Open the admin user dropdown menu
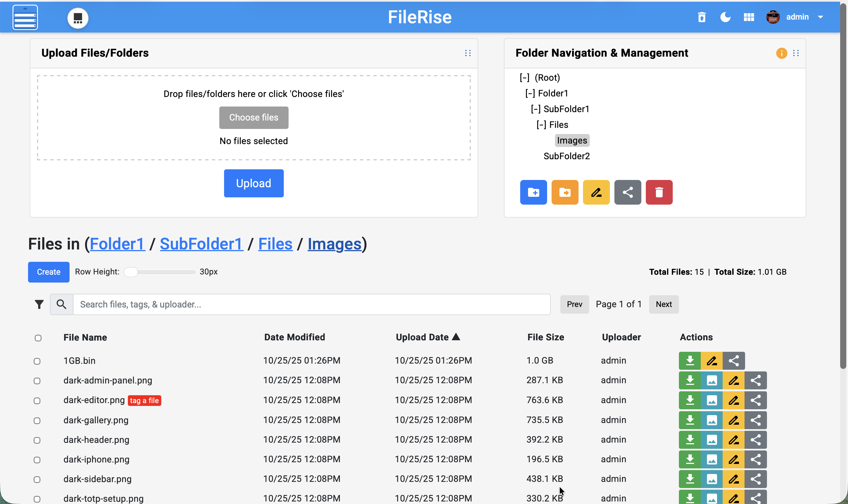 pyautogui.click(x=820, y=17)
